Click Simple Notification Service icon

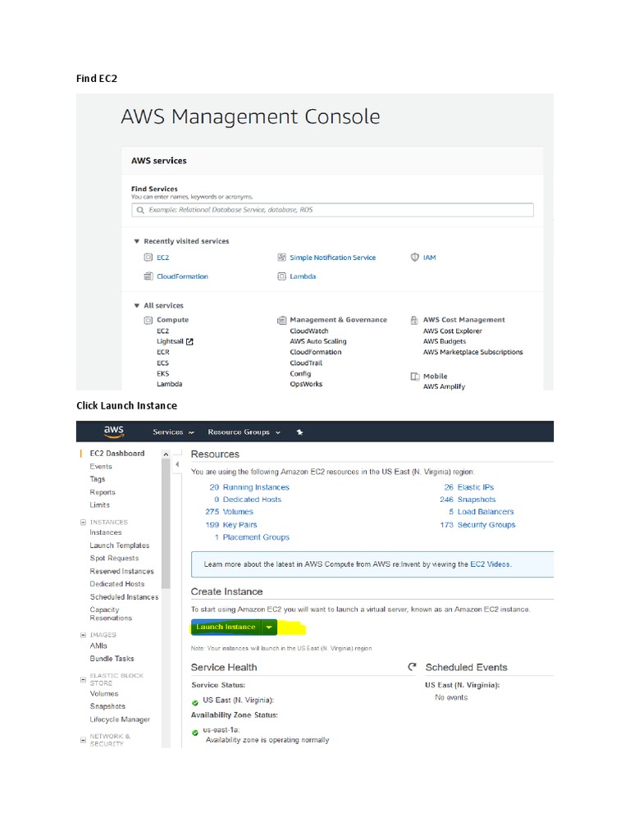tap(281, 257)
